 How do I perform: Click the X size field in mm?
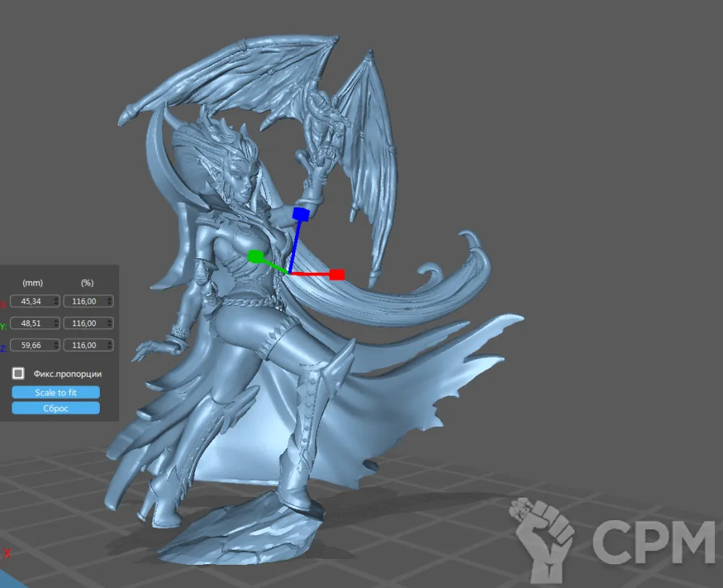pyautogui.click(x=31, y=301)
